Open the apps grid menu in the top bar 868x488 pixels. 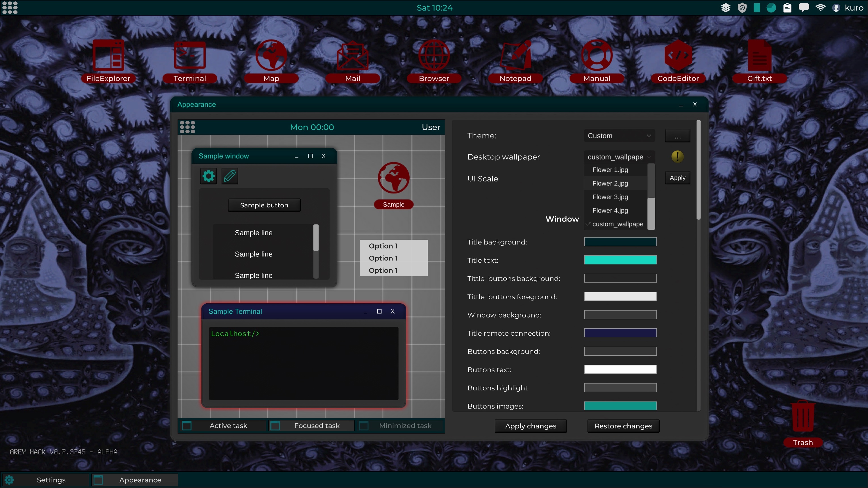[10, 7]
